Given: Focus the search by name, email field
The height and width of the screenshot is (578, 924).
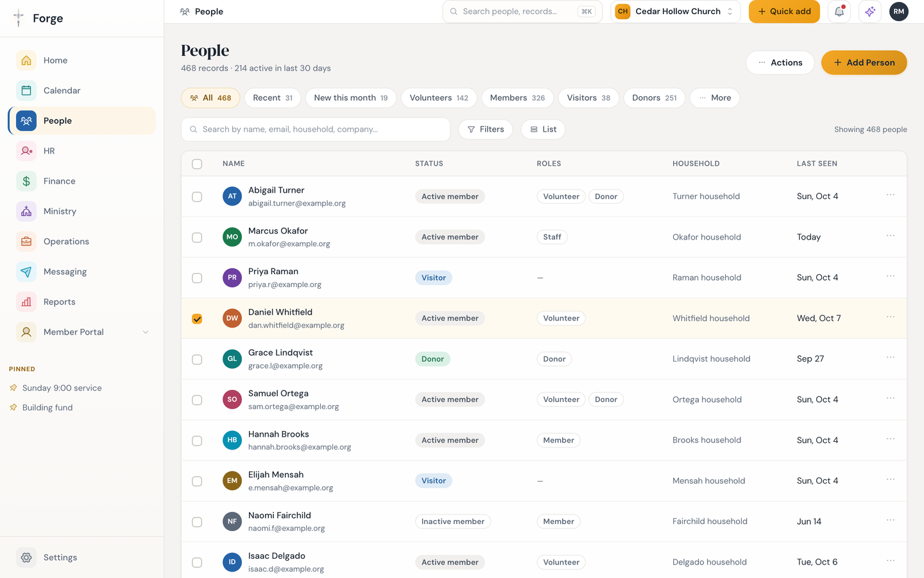Looking at the screenshot, I should pos(316,129).
